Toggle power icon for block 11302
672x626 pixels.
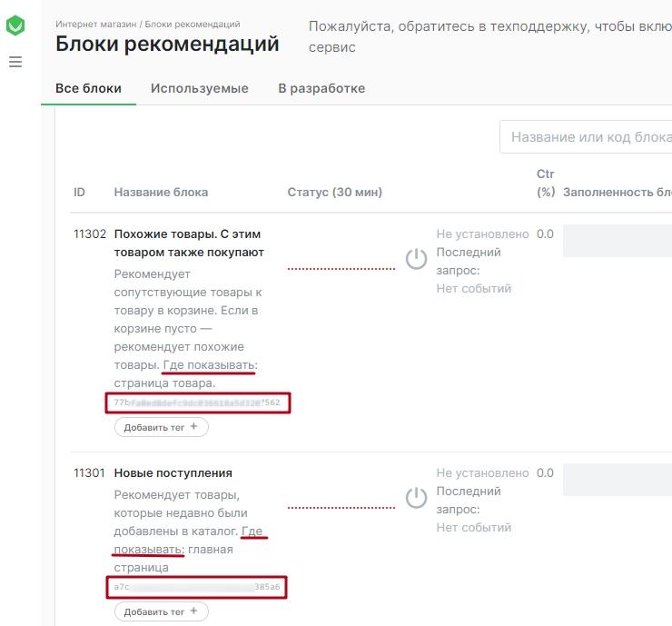(416, 260)
